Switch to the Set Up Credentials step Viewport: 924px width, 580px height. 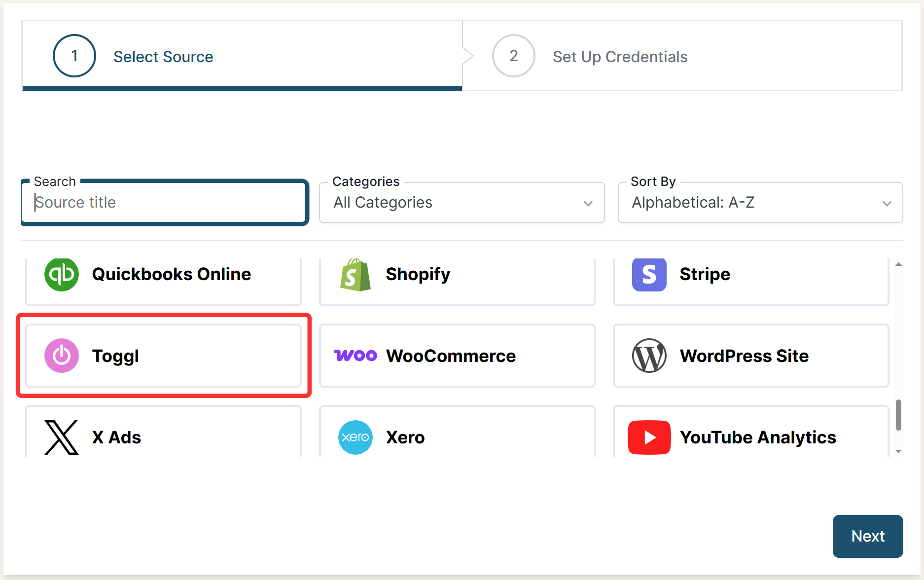619,56
